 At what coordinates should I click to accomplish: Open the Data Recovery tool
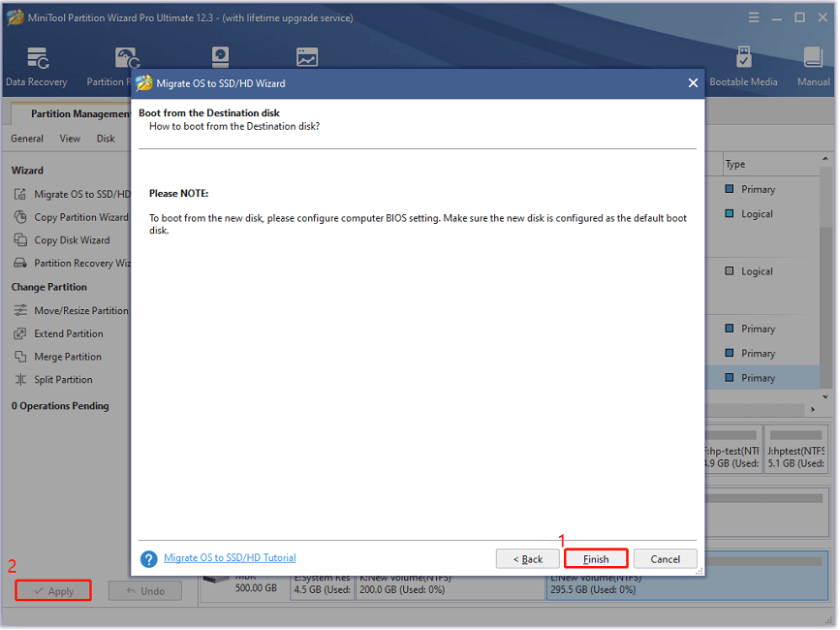(37, 67)
